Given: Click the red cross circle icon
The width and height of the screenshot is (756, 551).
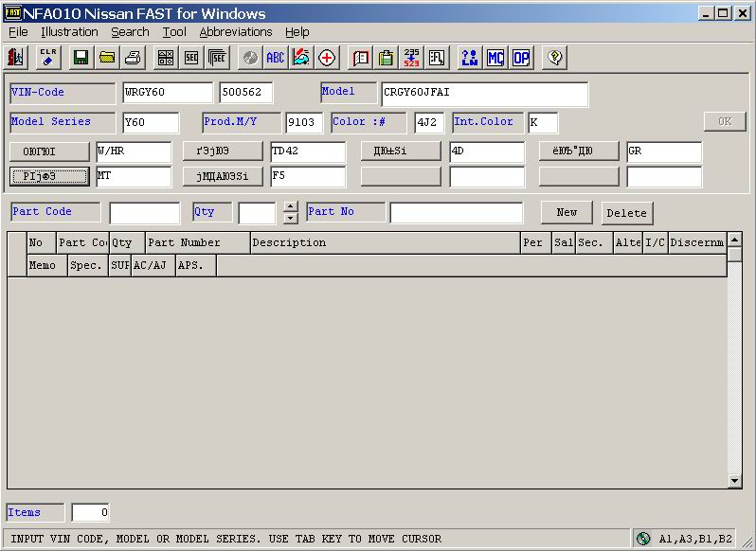Looking at the screenshot, I should [x=328, y=58].
